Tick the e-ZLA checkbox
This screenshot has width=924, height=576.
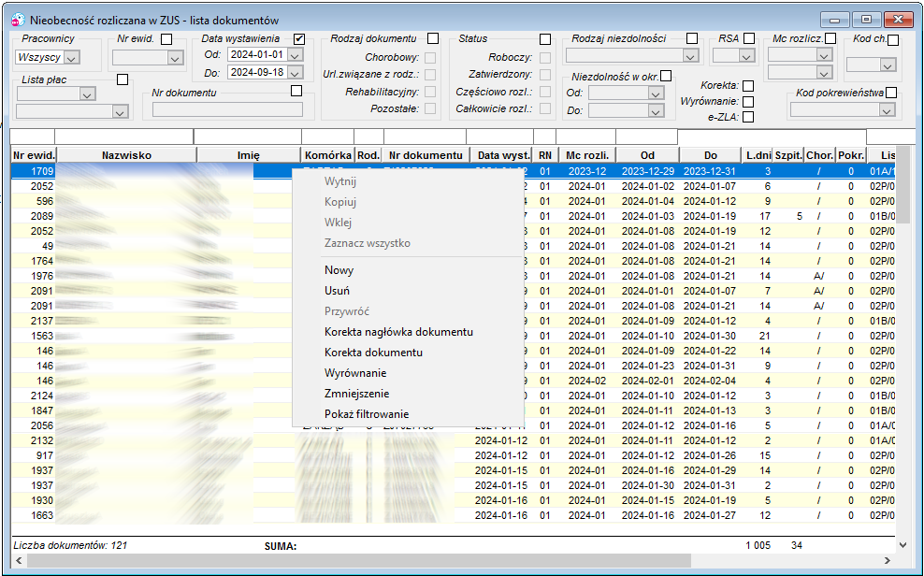pyautogui.click(x=748, y=117)
